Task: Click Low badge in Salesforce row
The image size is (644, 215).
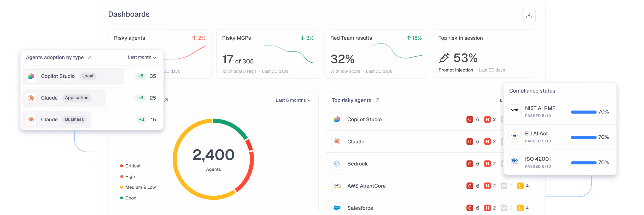Action: (520, 208)
